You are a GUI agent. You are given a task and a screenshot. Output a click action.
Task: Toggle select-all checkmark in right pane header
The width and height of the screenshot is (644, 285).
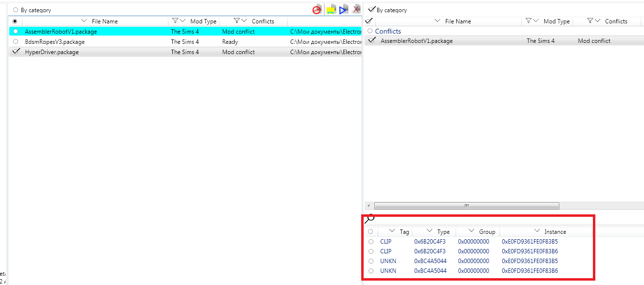coord(368,21)
